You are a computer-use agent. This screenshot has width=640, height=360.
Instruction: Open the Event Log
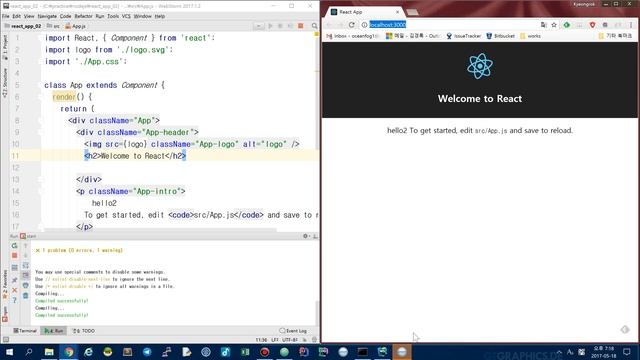(x=293, y=331)
